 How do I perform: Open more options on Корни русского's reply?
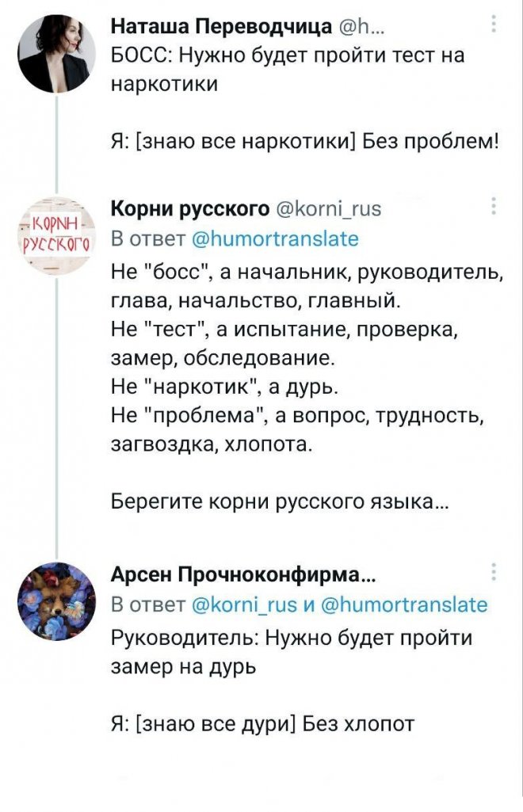495,208
